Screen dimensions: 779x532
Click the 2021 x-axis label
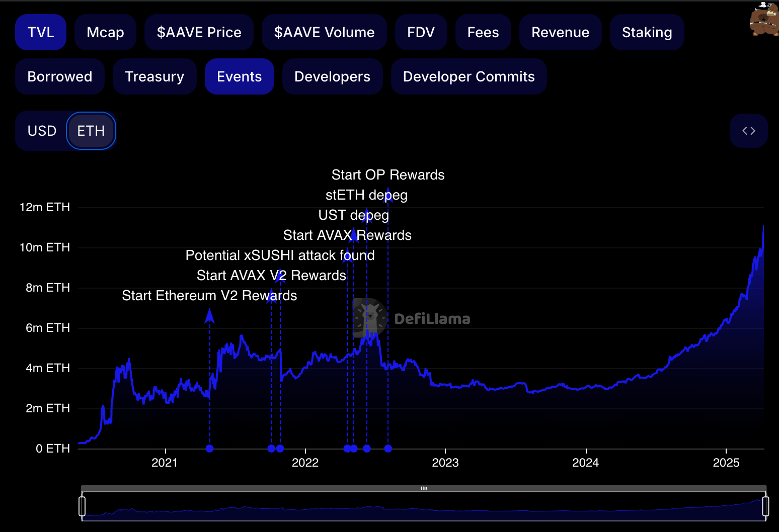click(165, 463)
